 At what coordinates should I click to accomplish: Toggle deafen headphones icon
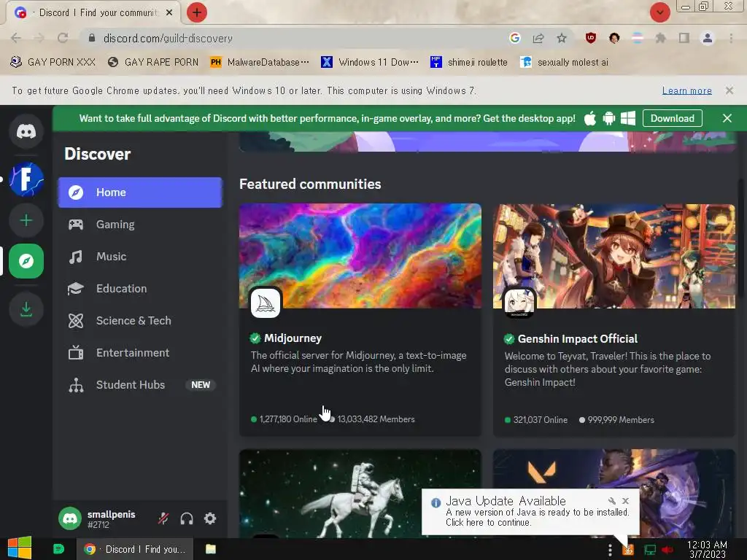[187, 518]
